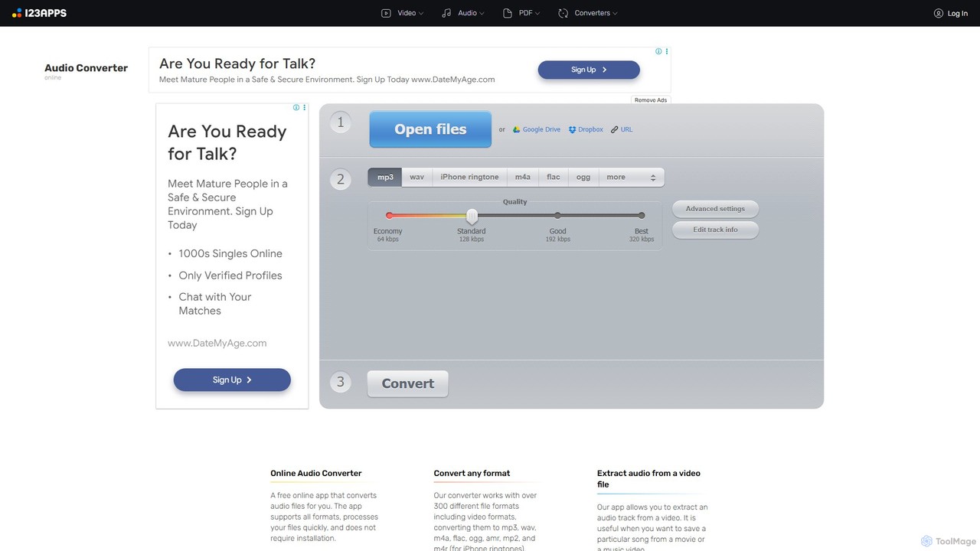Select the mp3 format tab
The width and height of the screenshot is (980, 551).
(385, 177)
